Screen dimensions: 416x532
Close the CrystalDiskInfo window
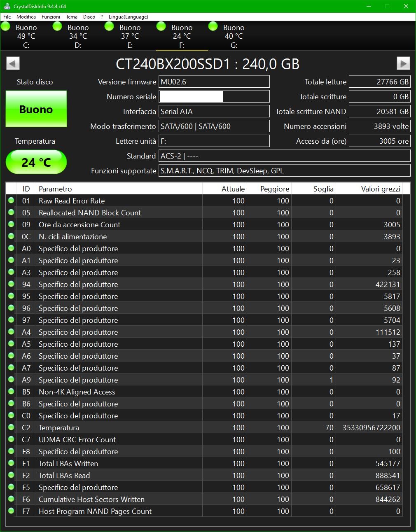406,6
